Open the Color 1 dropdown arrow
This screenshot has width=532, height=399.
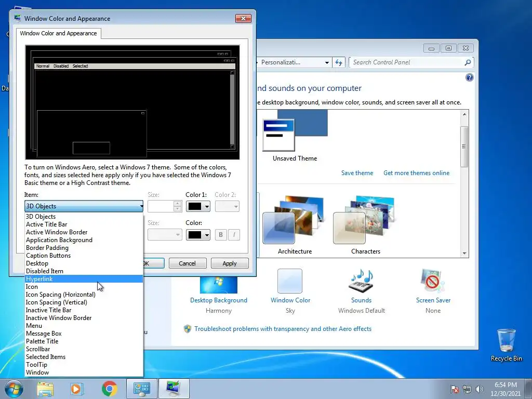[x=207, y=206]
